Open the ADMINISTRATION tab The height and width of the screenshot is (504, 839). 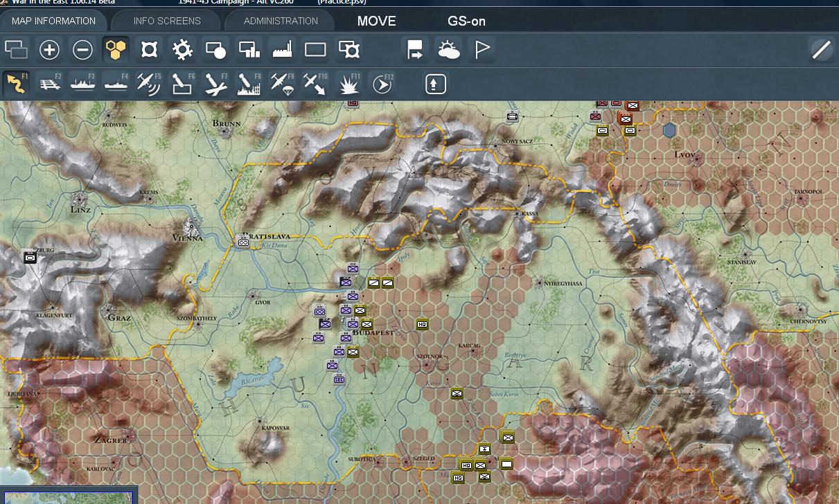(x=281, y=21)
